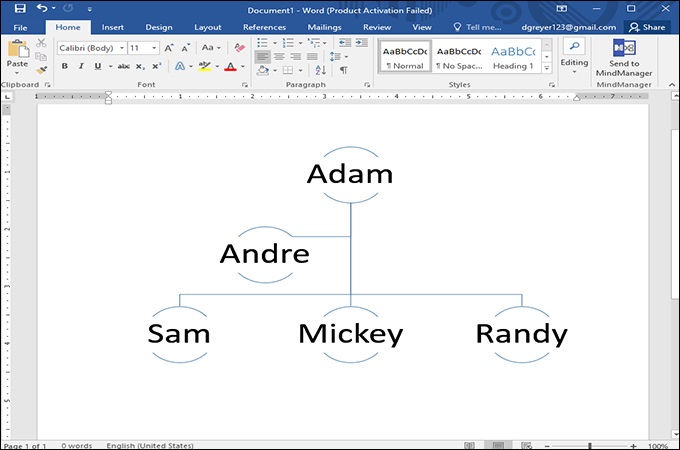680x450 pixels.
Task: Click the English (United States) language indicator
Action: 150,445
